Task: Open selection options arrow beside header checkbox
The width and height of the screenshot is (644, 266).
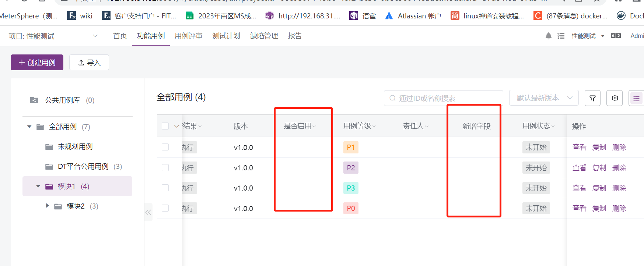Action: pyautogui.click(x=177, y=126)
